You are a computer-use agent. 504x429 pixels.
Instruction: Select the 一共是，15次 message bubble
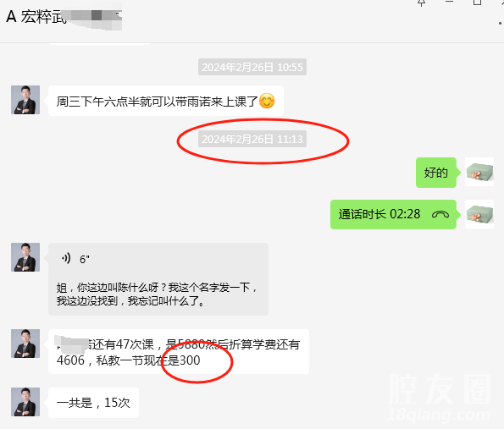coord(93,403)
